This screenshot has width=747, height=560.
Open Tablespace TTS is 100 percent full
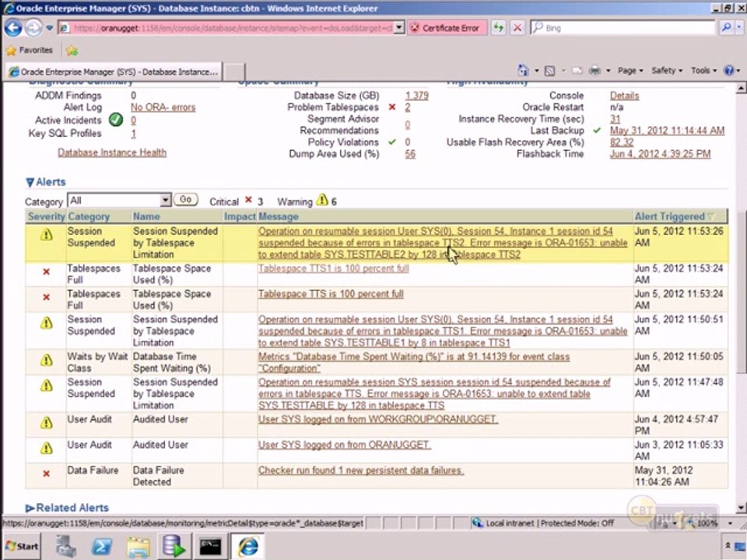pyautogui.click(x=331, y=294)
